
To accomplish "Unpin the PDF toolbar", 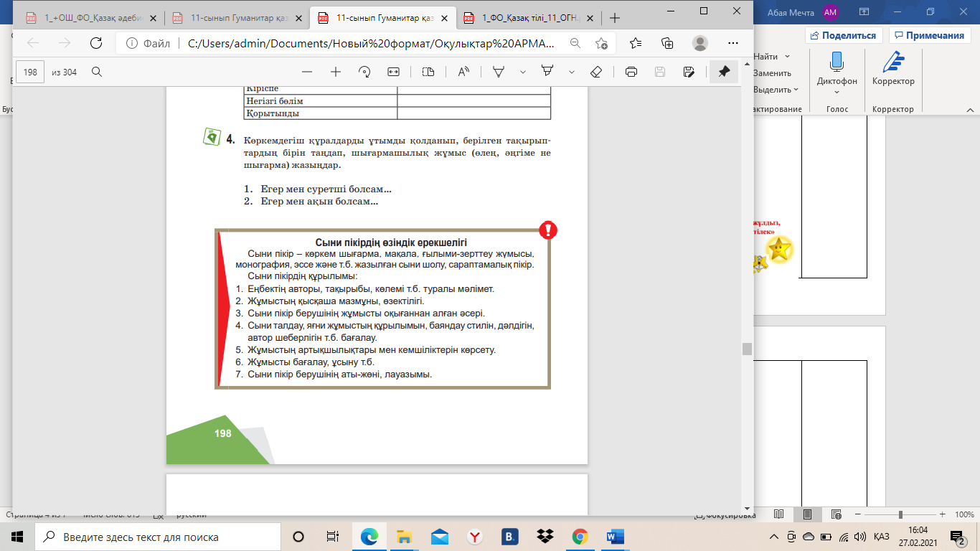I will pyautogui.click(x=724, y=72).
